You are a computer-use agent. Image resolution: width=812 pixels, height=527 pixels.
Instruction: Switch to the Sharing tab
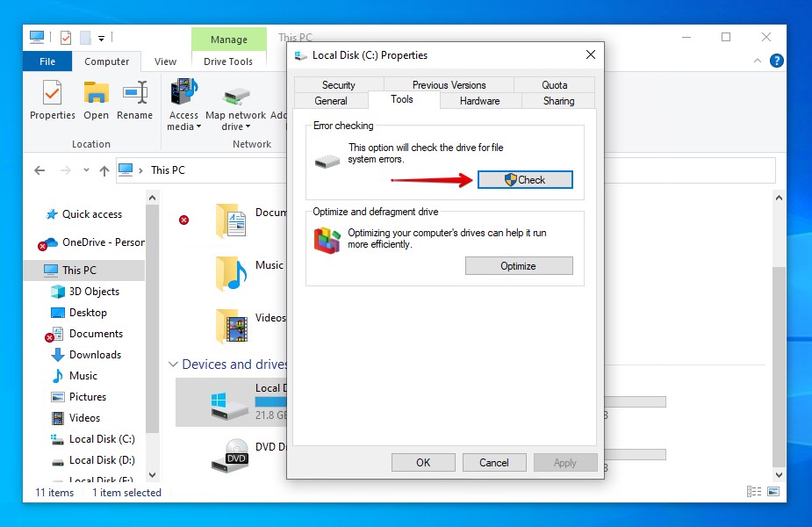(x=558, y=100)
